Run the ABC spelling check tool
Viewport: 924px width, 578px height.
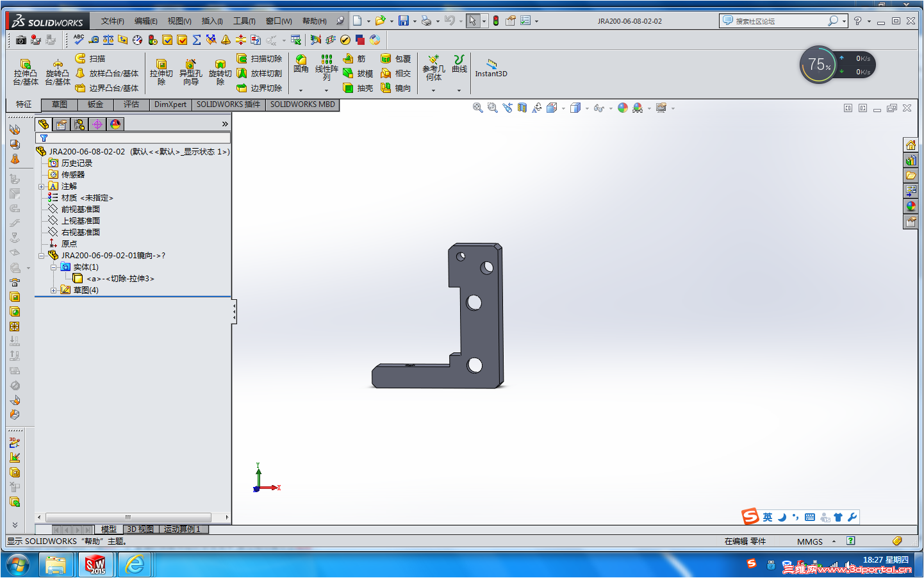(79, 40)
